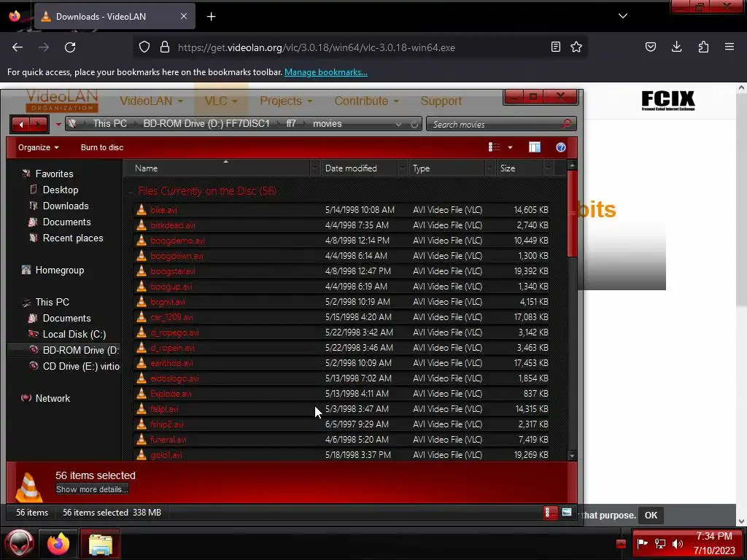Screen dimensions: 747x560
Task: Click Burn to disc button
Action: pos(102,147)
